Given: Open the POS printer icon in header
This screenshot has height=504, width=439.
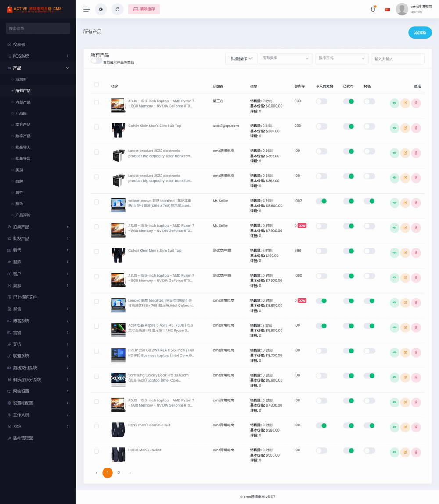Looking at the screenshot, I should (117, 9).
